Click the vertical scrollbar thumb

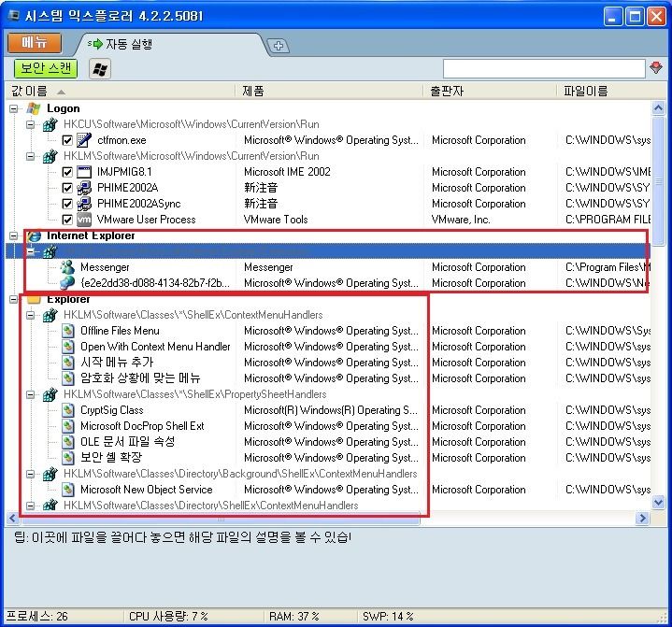click(x=658, y=181)
